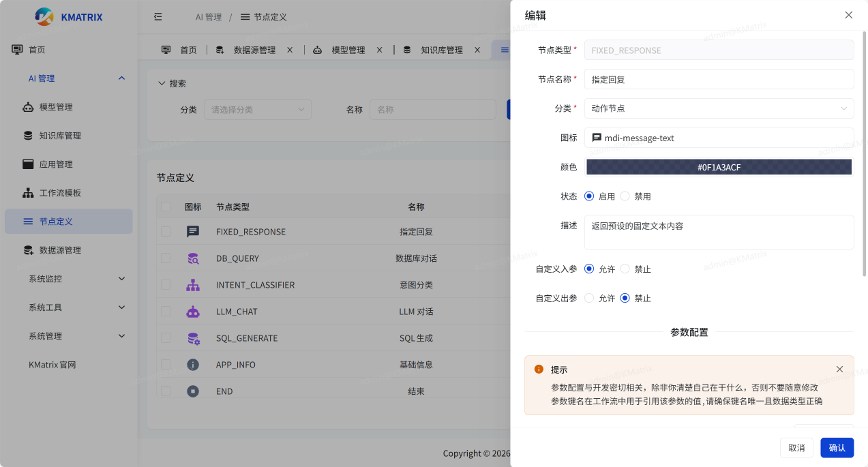Viewport: 868px width, 467px height.
Task: Click the 节点名称 input field
Action: [719, 79]
